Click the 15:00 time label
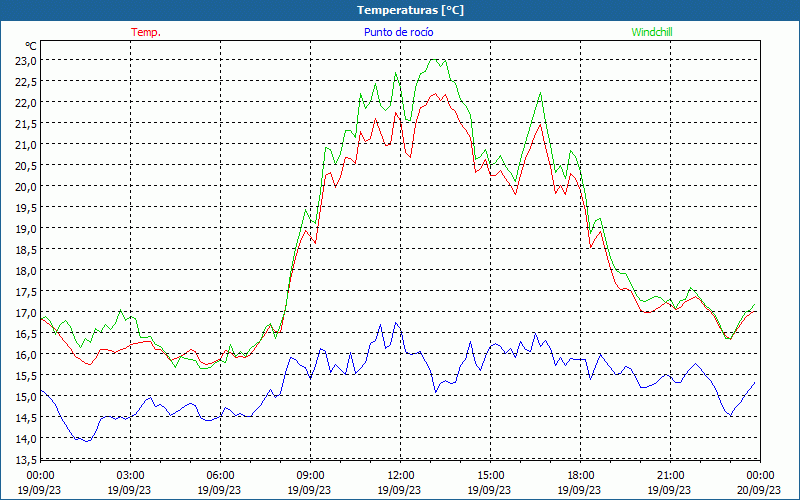Screen dimensions: 800x500 point(490,476)
